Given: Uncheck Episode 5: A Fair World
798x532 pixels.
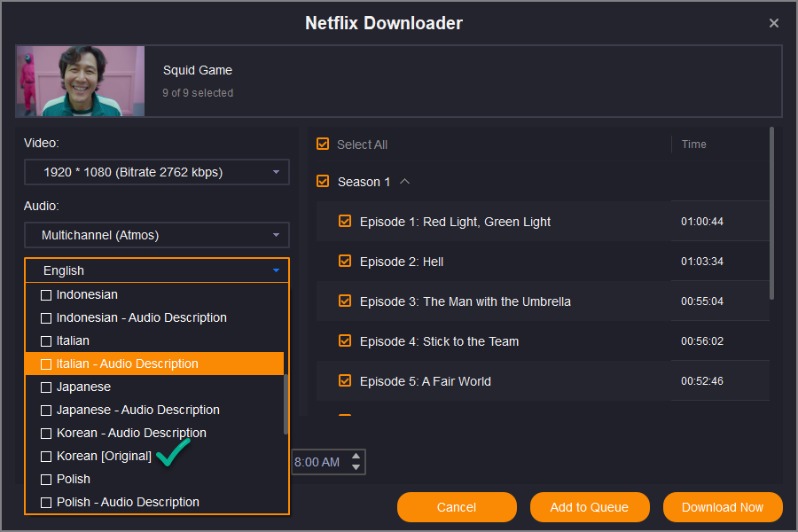Looking at the screenshot, I should (x=345, y=380).
